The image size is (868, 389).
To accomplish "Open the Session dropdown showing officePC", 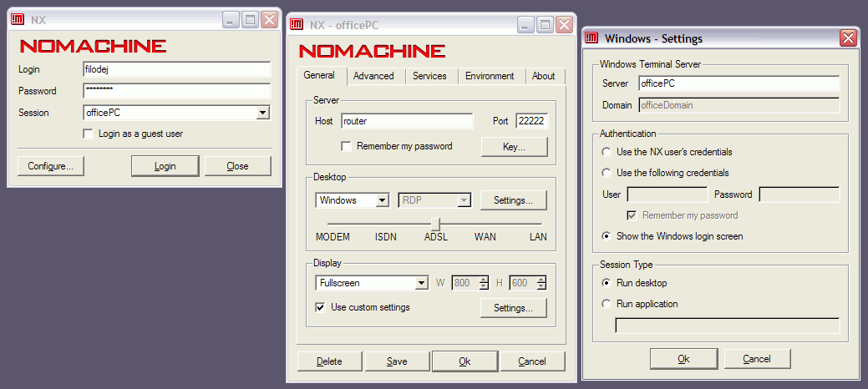I will tap(263, 113).
